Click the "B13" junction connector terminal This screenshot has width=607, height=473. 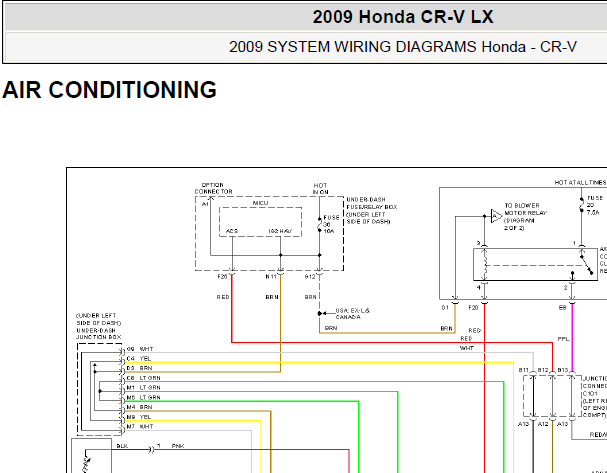tap(562, 370)
